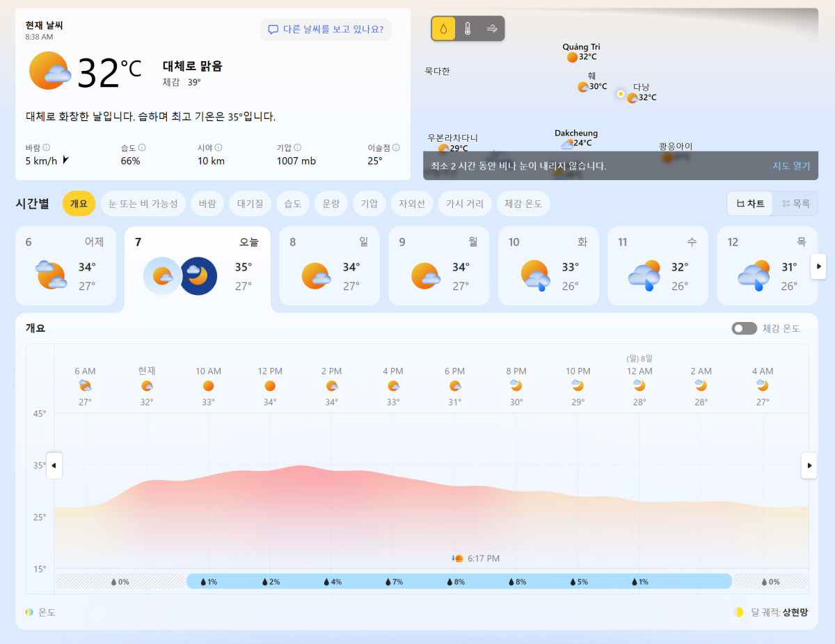The width and height of the screenshot is (835, 644).
Task: Switch to 목록 view
Action: (795, 204)
